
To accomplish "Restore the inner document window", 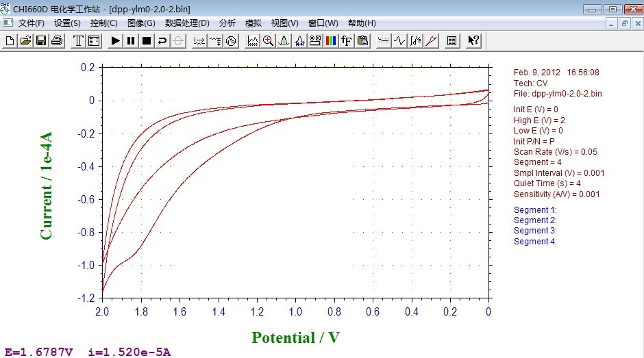I will pos(624,23).
